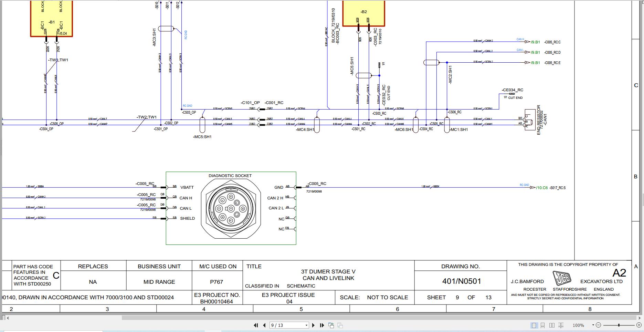644x332 pixels.
Task: Open the page number 9 / 13 dropdown
Action: [306, 325]
